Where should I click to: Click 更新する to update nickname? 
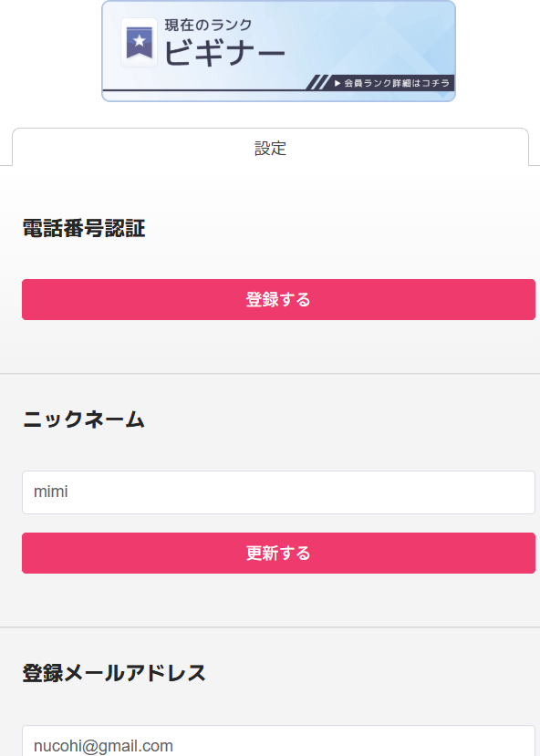(279, 553)
